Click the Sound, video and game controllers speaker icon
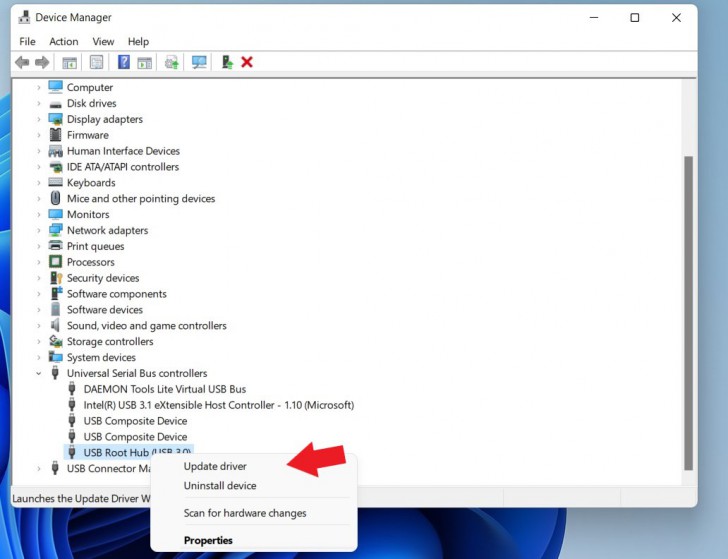728x559 pixels. tap(56, 325)
